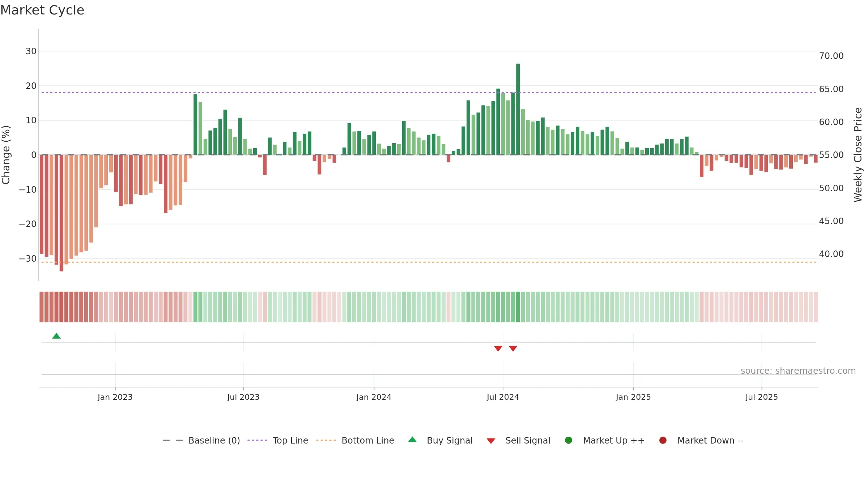The image size is (868, 488).
Task: Toggle Baseline (0) in the legend
Action: (x=201, y=441)
